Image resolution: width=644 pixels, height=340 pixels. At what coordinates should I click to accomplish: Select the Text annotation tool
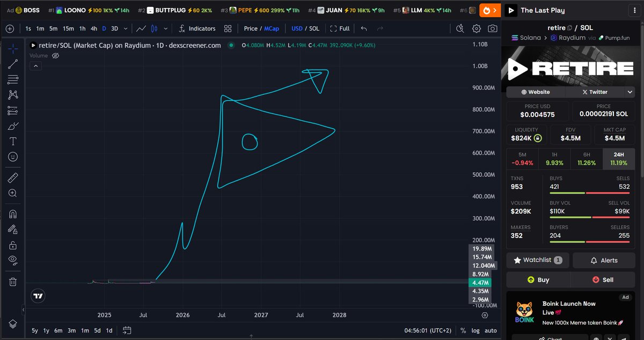pos(13,142)
